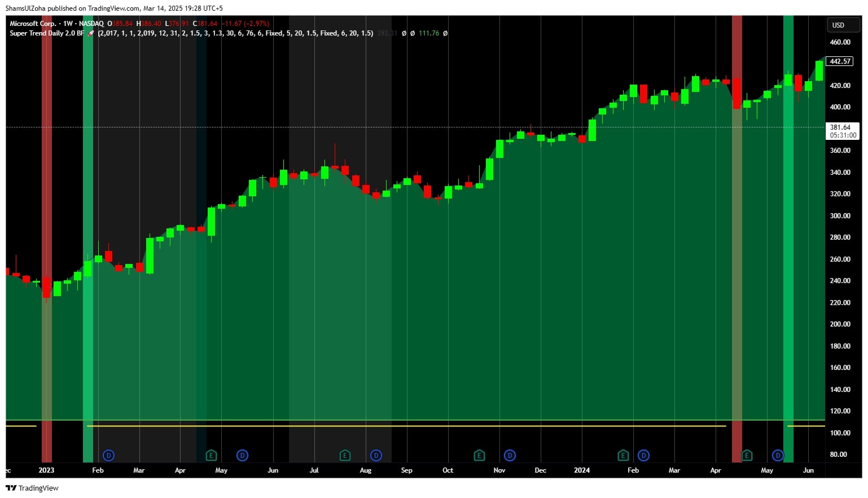This screenshot has width=868, height=498.
Task: Select the 280.00 price axis label
Action: [x=840, y=237]
